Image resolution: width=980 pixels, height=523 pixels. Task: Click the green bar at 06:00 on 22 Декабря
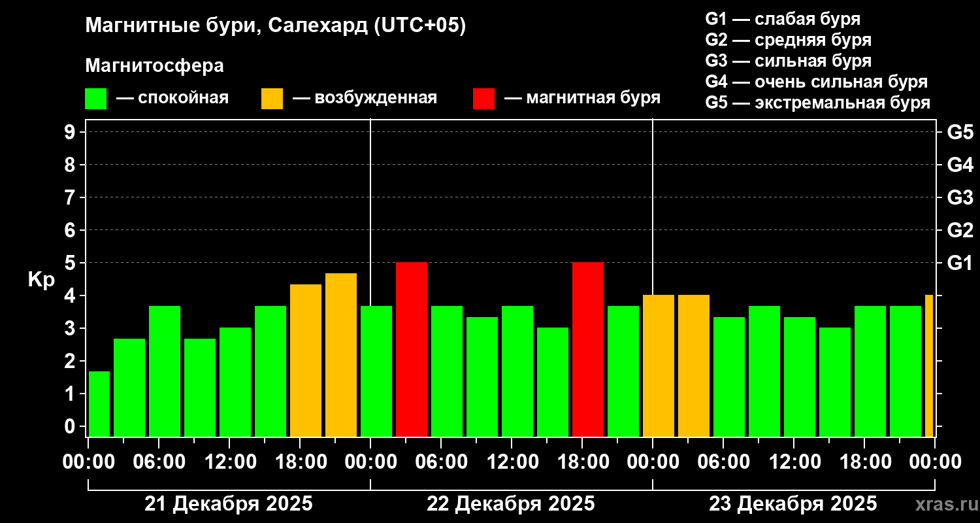tap(447, 371)
